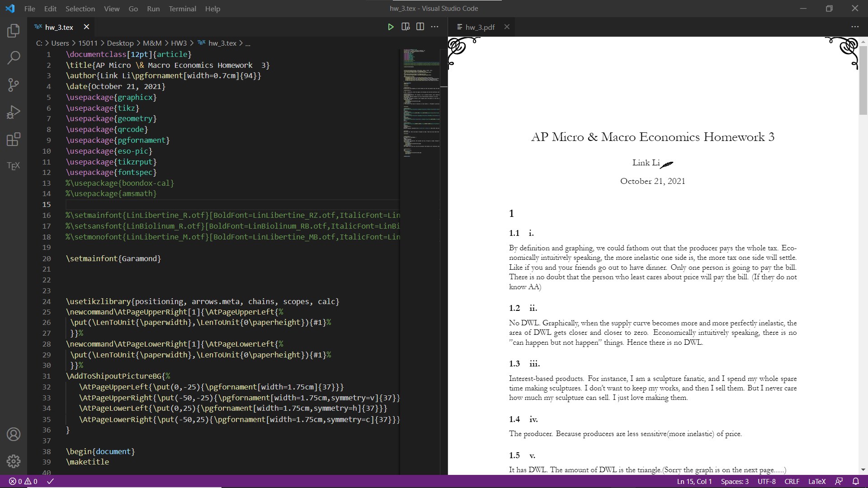Screen dimensions: 868x488
Task: Expand the C: drive breadcrumb
Action: [x=39, y=43]
